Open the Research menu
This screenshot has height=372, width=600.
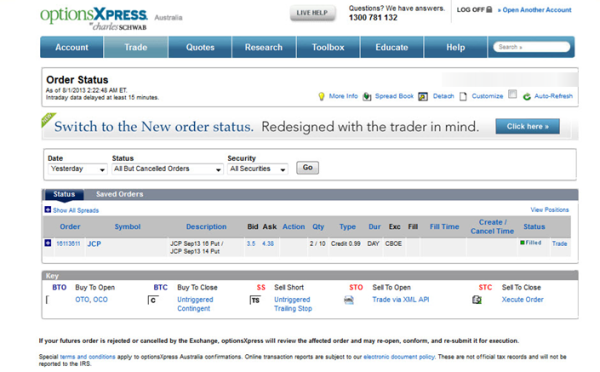tap(264, 47)
